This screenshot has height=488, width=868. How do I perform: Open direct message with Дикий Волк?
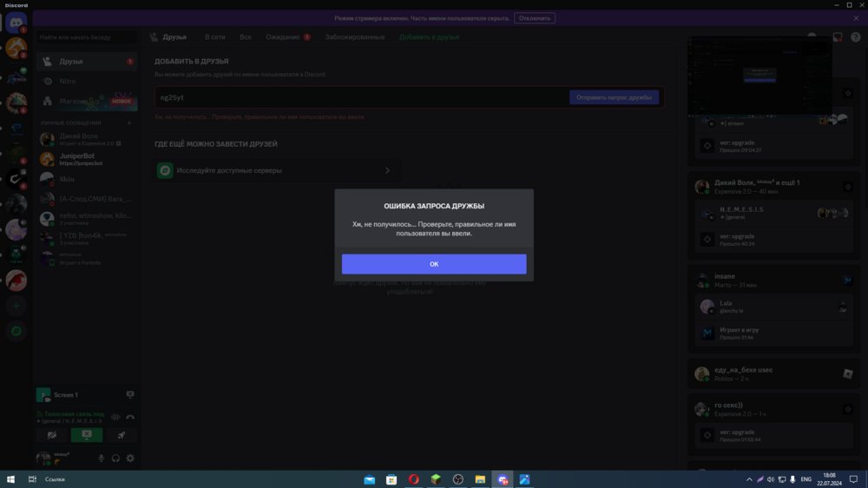click(87, 139)
